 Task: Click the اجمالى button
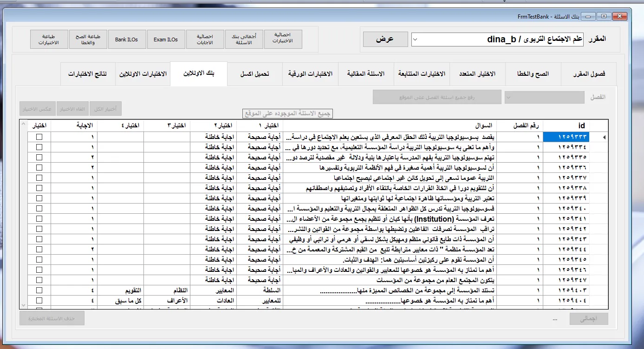[589, 319]
